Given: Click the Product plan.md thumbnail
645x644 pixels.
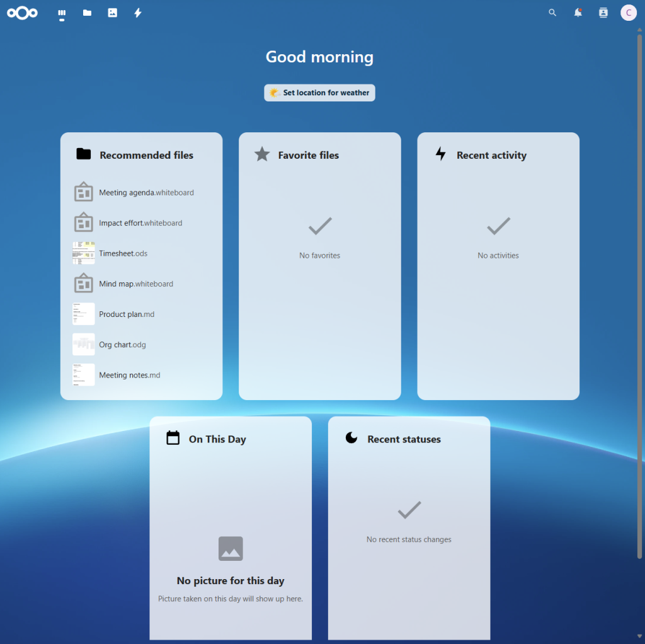Looking at the screenshot, I should click(x=84, y=314).
